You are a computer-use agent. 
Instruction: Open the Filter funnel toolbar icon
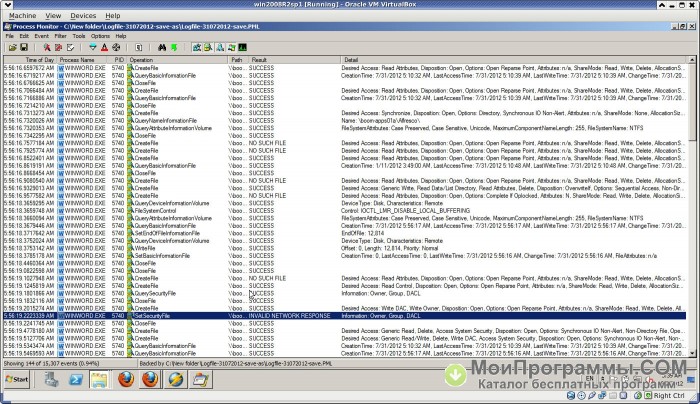point(93,47)
